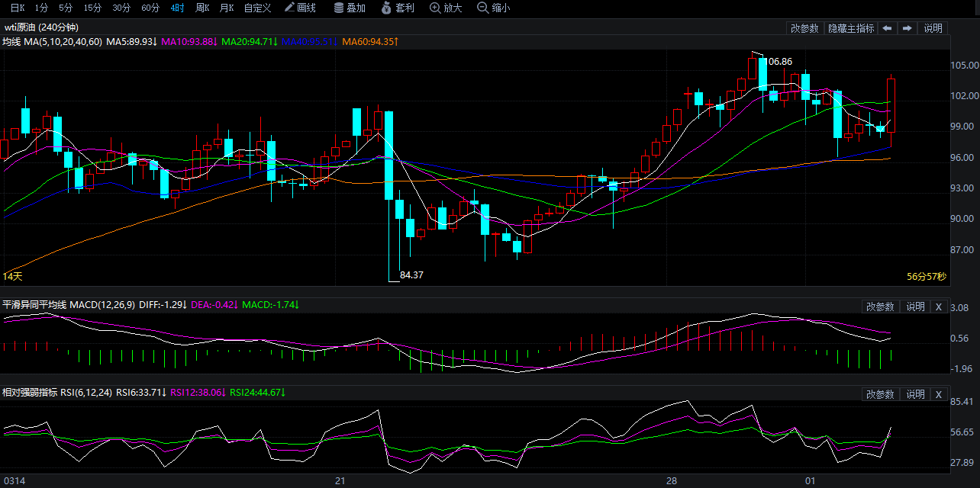Image resolution: width=980 pixels, height=488 pixels.
Task: Select the 周K weekly period
Action: pos(201,8)
